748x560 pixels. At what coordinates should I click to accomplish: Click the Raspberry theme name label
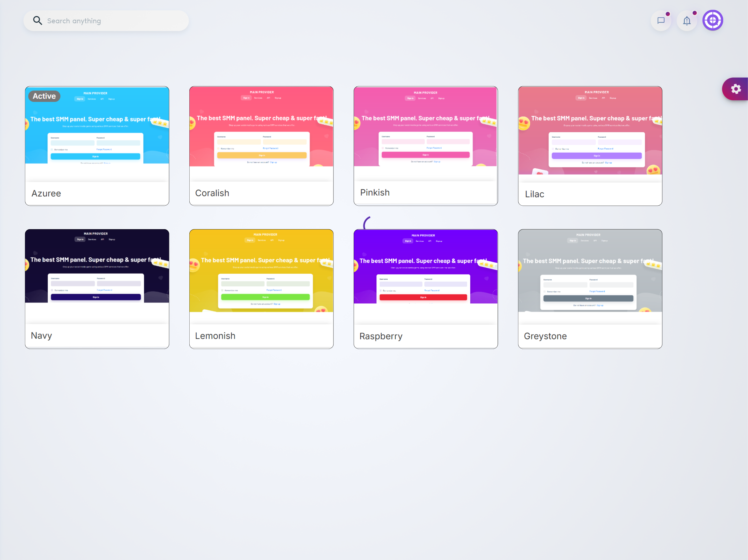[x=381, y=336]
